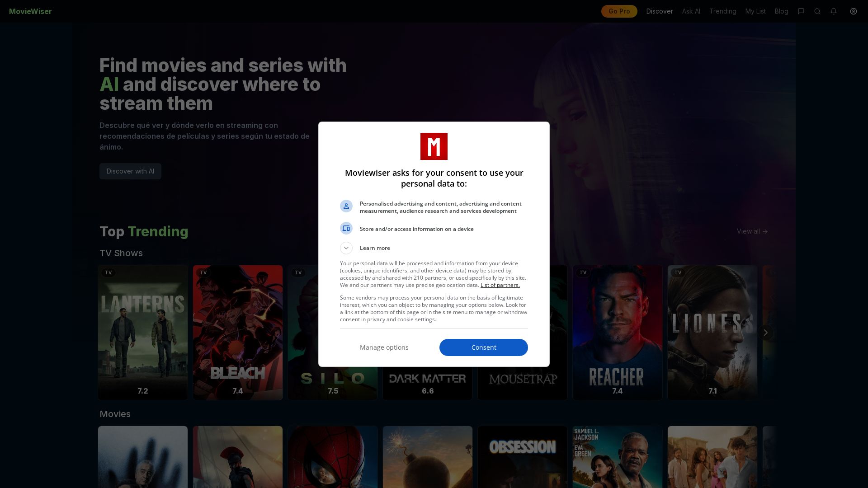Open the Spider-Man movie poster
This screenshot has width=868, height=488.
333,457
